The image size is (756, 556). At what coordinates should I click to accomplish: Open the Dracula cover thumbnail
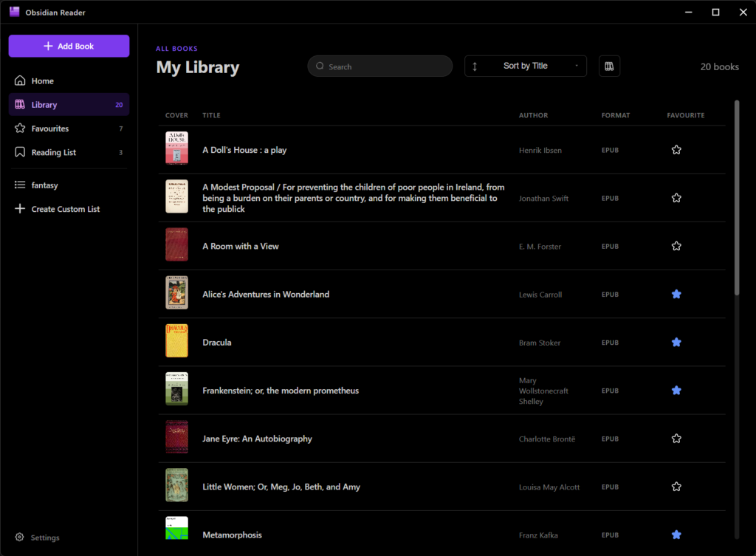177,340
